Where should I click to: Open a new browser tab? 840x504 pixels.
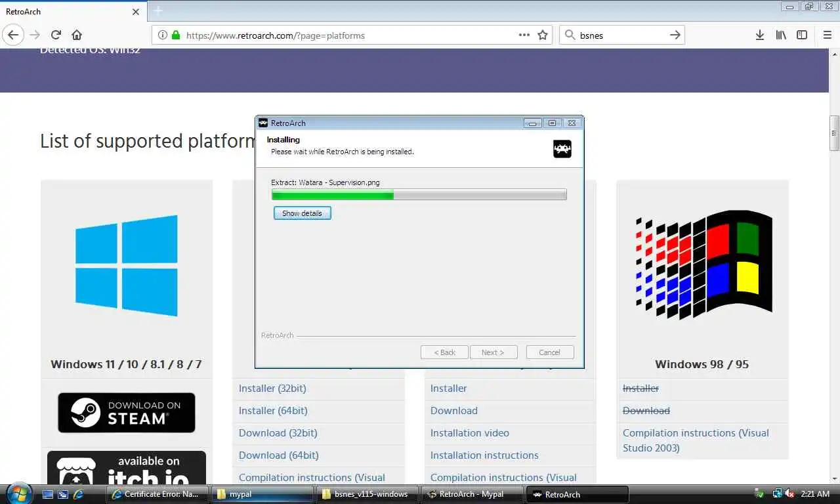pyautogui.click(x=157, y=11)
